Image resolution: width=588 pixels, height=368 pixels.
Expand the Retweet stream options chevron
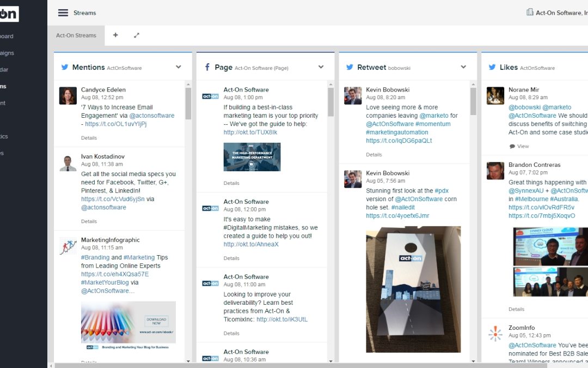pos(463,67)
